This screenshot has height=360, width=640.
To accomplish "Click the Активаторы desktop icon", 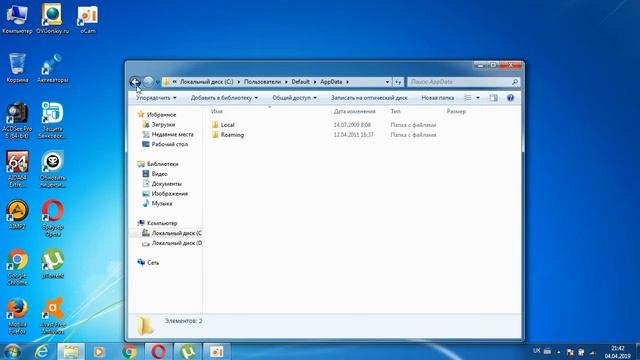I will (x=52, y=68).
